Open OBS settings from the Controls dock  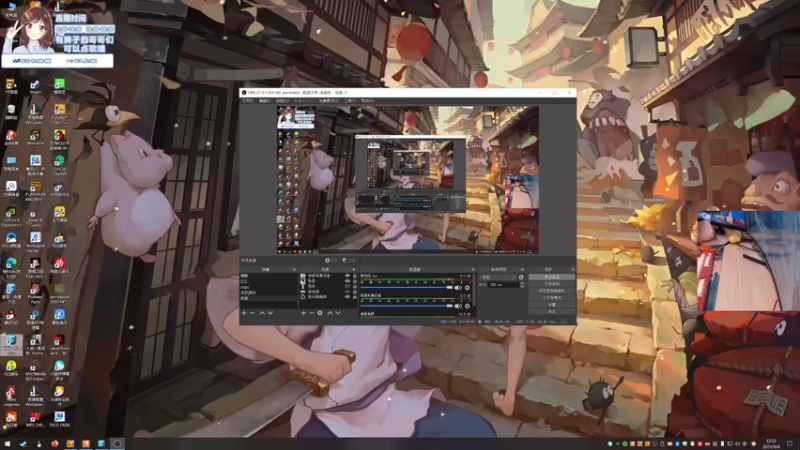coord(552,305)
